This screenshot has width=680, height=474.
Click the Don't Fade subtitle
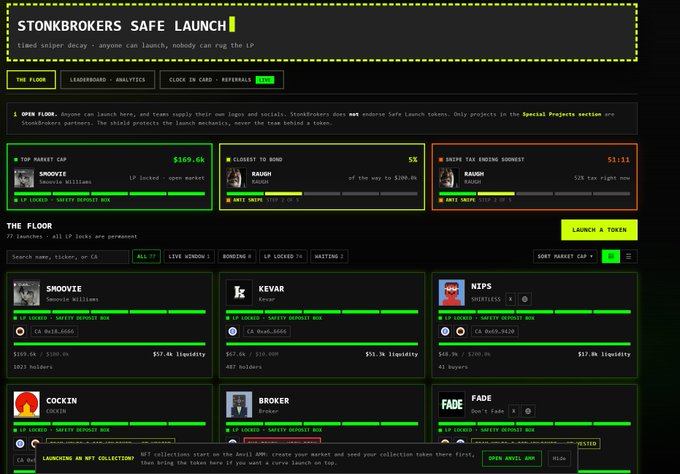coord(487,411)
